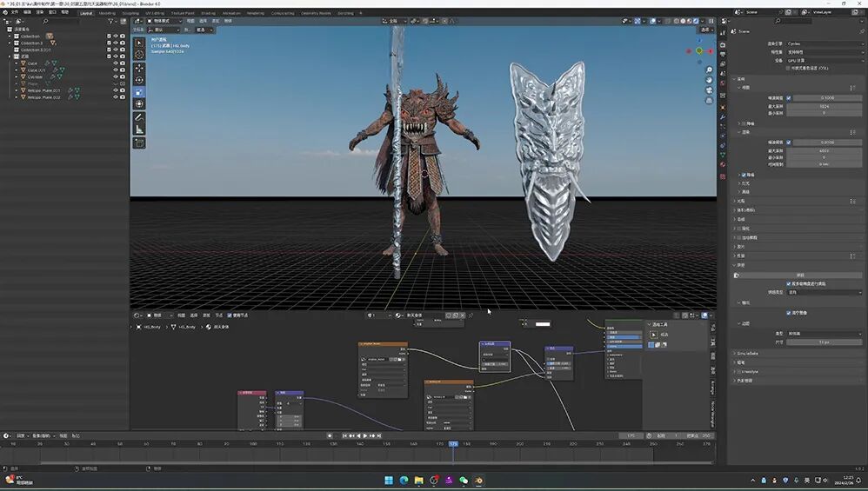
Task: Pick the Measure tool
Action: [x=139, y=129]
